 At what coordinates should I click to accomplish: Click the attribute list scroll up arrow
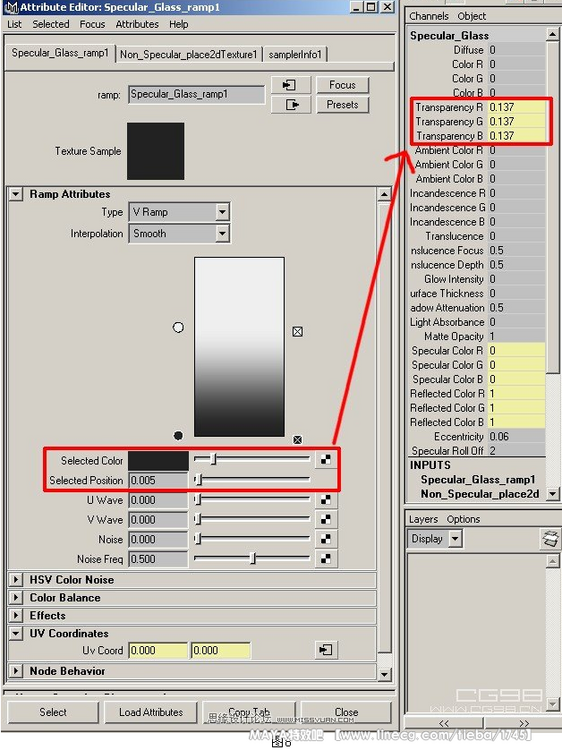pos(384,195)
